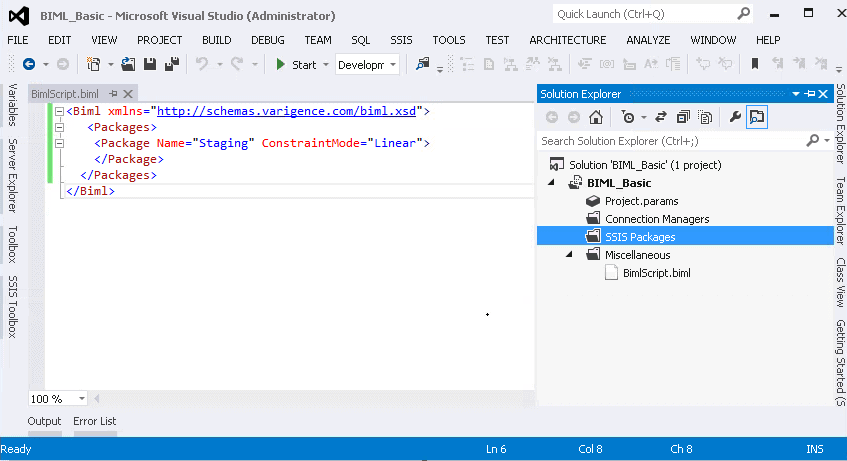The height and width of the screenshot is (461, 847).
Task: Collapse the Packages element outline
Action: [59, 128]
